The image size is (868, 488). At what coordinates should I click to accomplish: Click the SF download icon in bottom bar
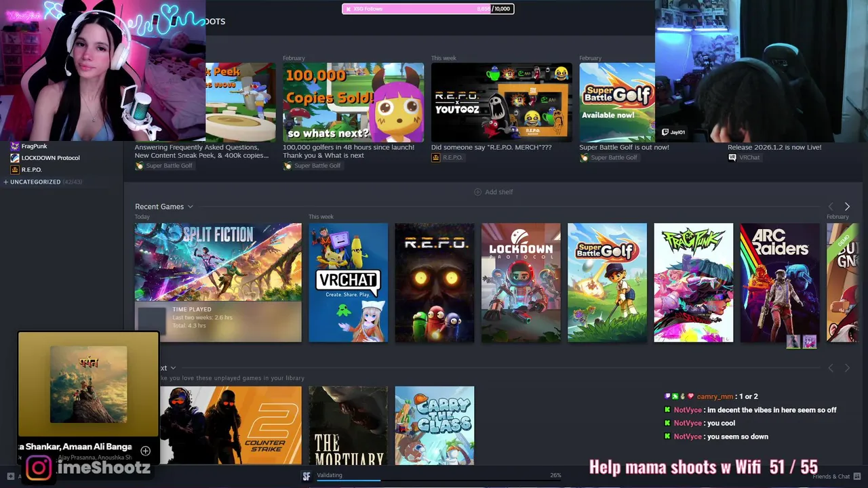click(x=307, y=476)
